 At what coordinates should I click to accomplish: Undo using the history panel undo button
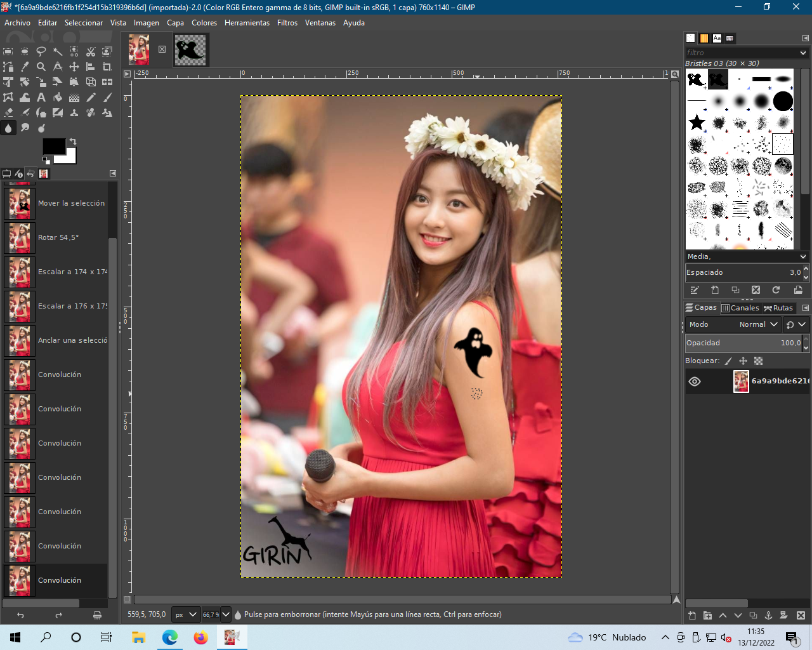pyautogui.click(x=20, y=615)
